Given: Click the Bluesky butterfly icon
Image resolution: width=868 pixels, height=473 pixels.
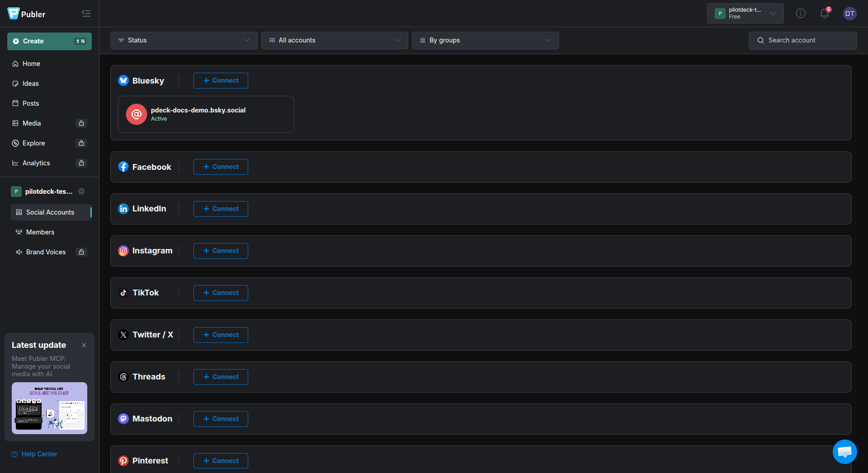Looking at the screenshot, I should coord(123,80).
